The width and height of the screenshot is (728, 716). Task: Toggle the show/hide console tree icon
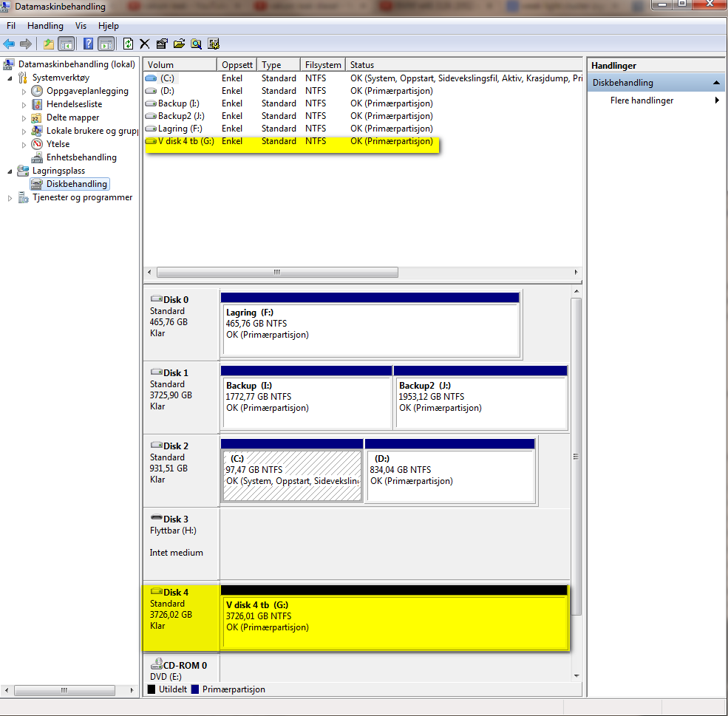tap(67, 44)
